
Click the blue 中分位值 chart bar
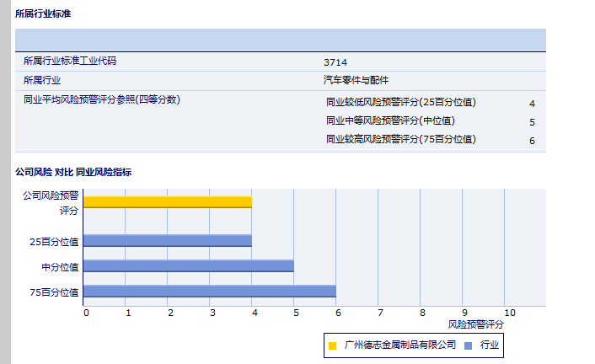tap(188, 265)
